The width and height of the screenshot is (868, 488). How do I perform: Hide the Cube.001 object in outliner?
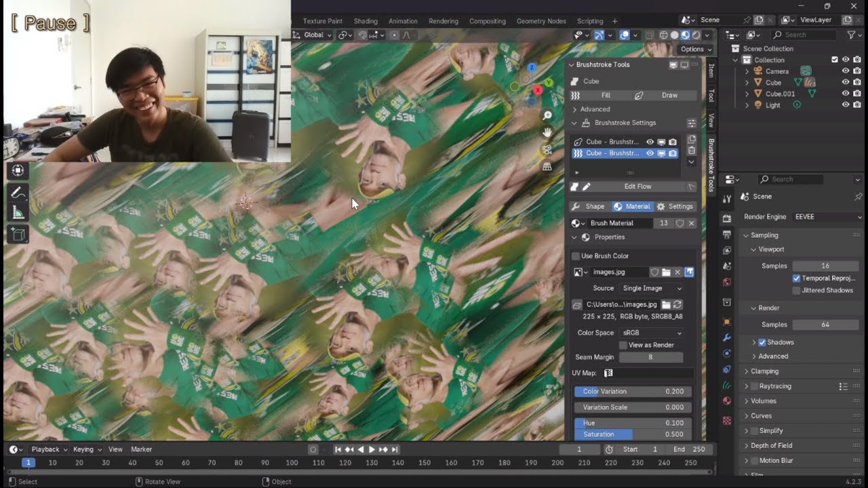click(x=846, y=94)
